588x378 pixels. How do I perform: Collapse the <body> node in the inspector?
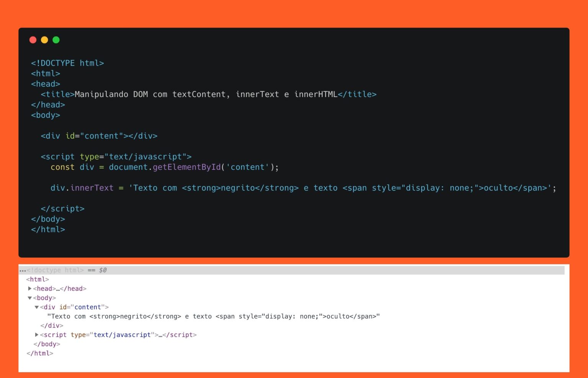pos(29,298)
